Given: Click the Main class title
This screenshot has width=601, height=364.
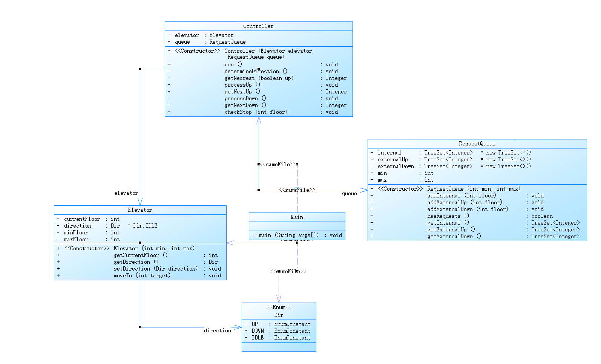Looking at the screenshot, I should tap(297, 217).
